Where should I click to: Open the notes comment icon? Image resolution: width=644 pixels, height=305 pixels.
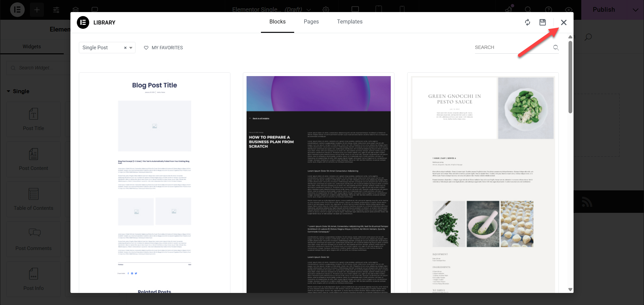point(95,10)
